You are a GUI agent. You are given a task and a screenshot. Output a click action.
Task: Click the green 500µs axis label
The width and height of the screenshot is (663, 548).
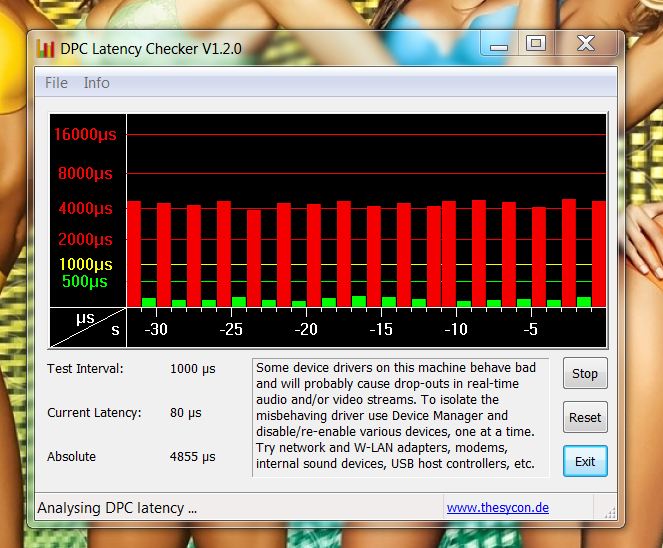point(85,281)
